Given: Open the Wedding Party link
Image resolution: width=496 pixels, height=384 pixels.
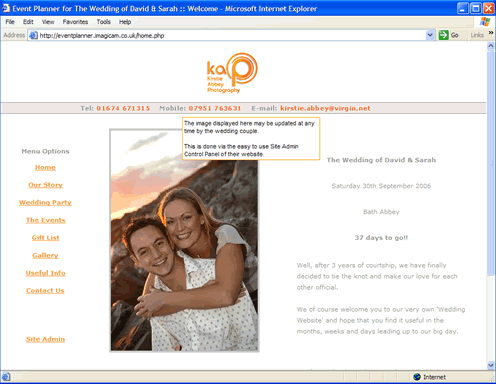Looking at the screenshot, I should click(45, 203).
